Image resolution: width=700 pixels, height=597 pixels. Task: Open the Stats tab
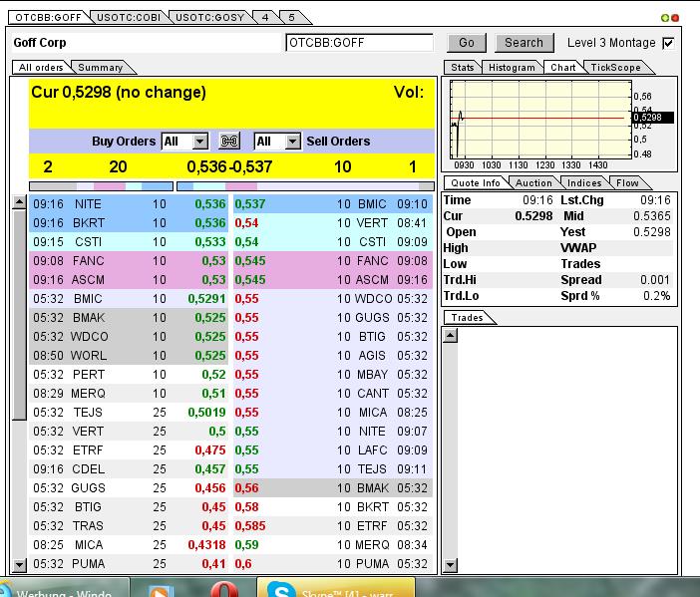coord(462,68)
